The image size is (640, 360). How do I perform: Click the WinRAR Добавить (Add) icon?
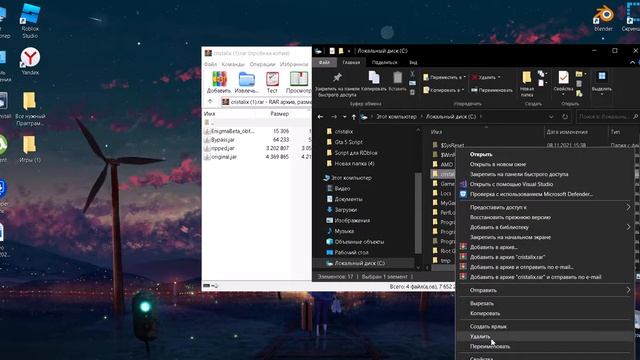[x=219, y=79]
